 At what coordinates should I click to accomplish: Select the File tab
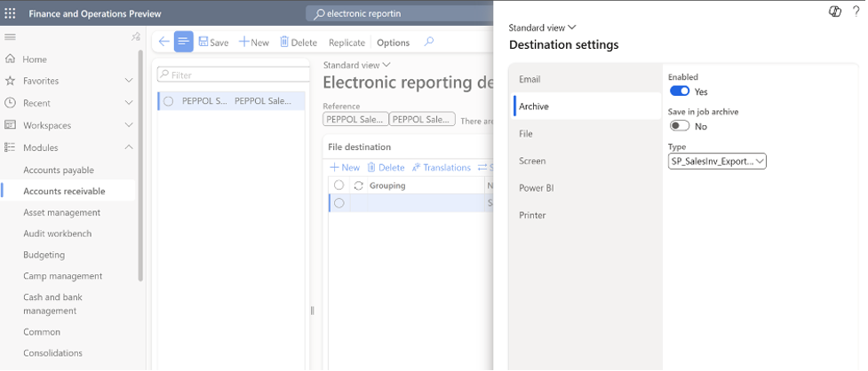point(586,134)
